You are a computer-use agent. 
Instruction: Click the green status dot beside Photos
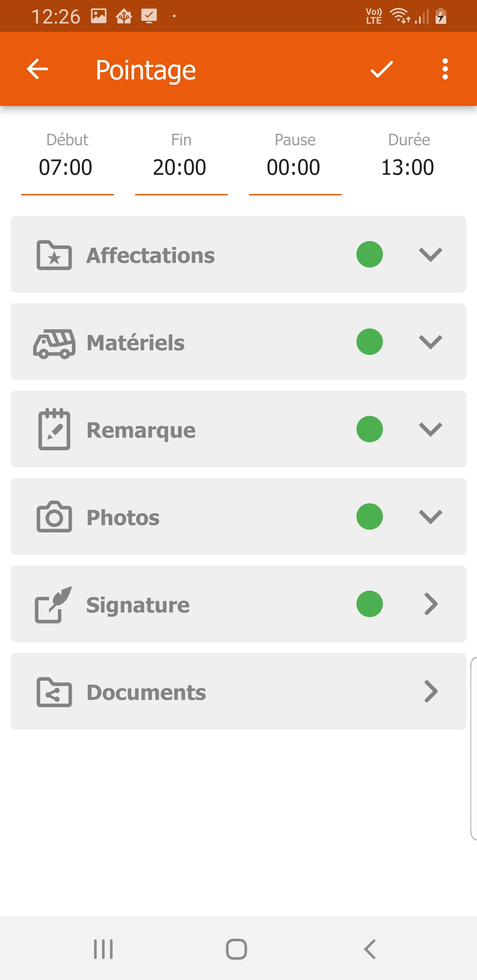coord(369,516)
